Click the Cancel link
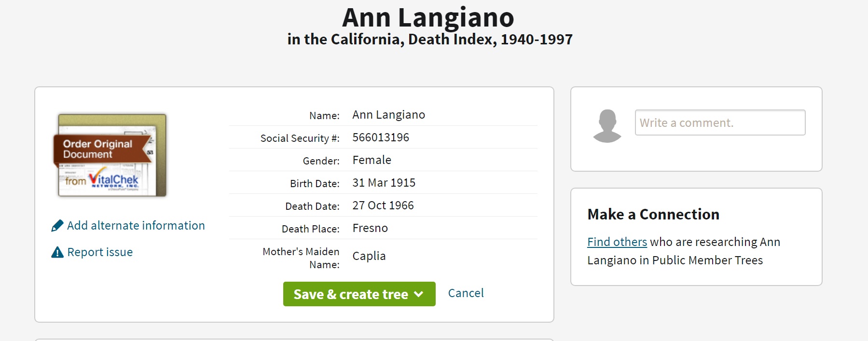 point(466,293)
